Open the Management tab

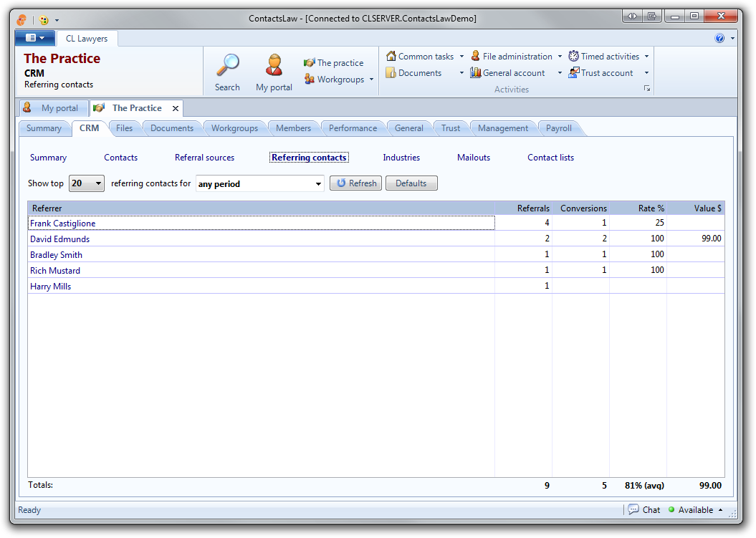click(x=503, y=128)
